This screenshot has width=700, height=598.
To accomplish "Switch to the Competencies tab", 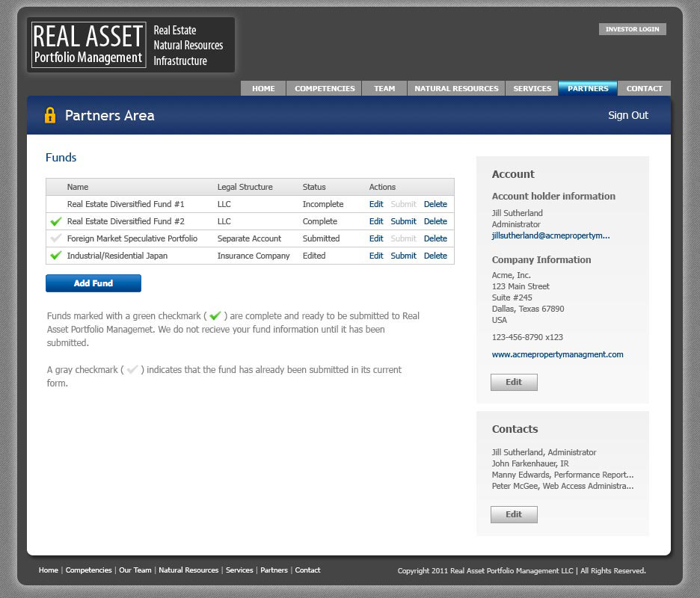I will point(325,88).
